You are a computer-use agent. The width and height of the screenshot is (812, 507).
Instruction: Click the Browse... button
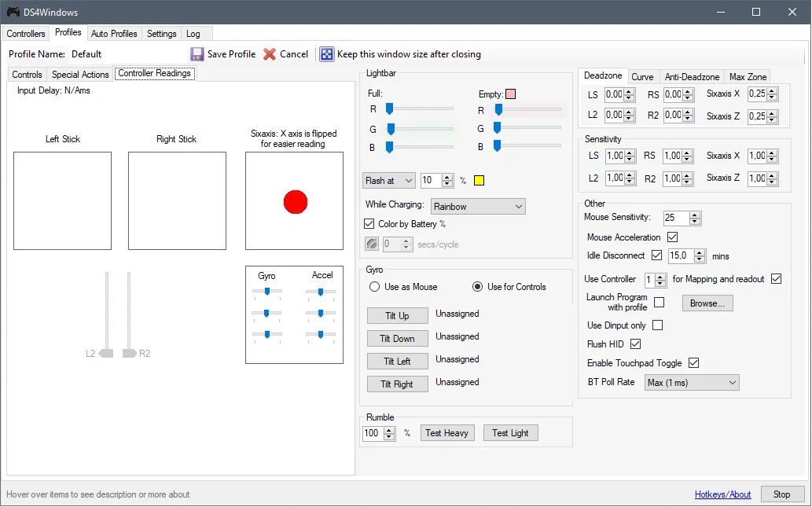pos(707,303)
